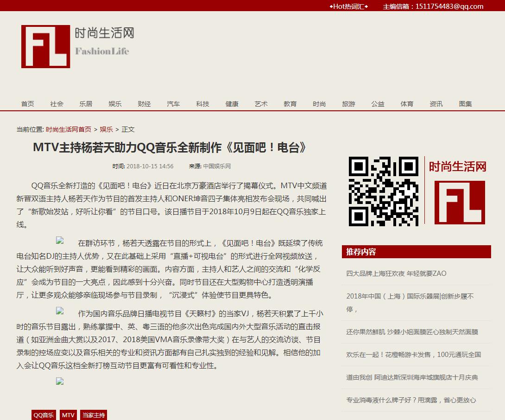This screenshot has width=505, height=420.
Task: Open recommended article 还你果然鲜肌 沙棘小姐面膜
Action: pyautogui.click(x=412, y=332)
